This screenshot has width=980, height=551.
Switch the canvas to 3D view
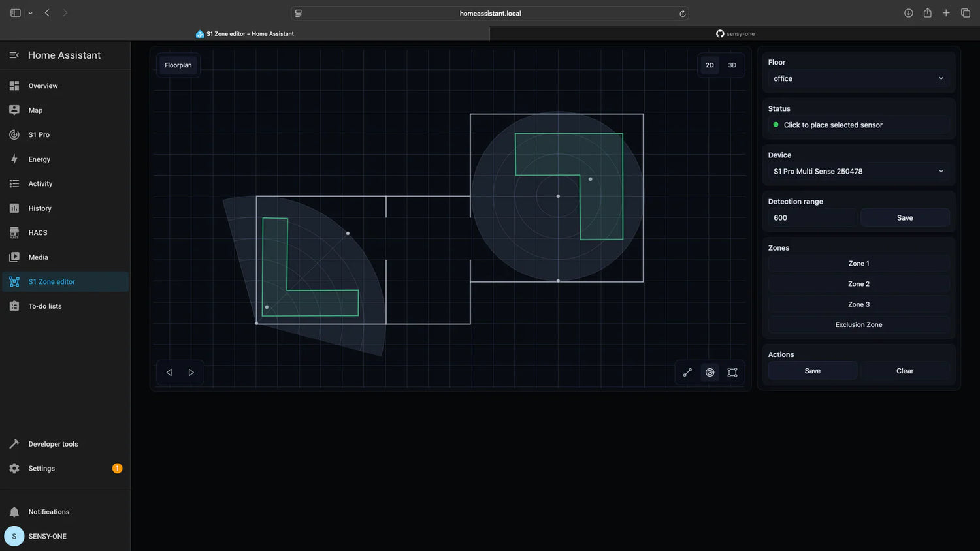[x=732, y=65]
